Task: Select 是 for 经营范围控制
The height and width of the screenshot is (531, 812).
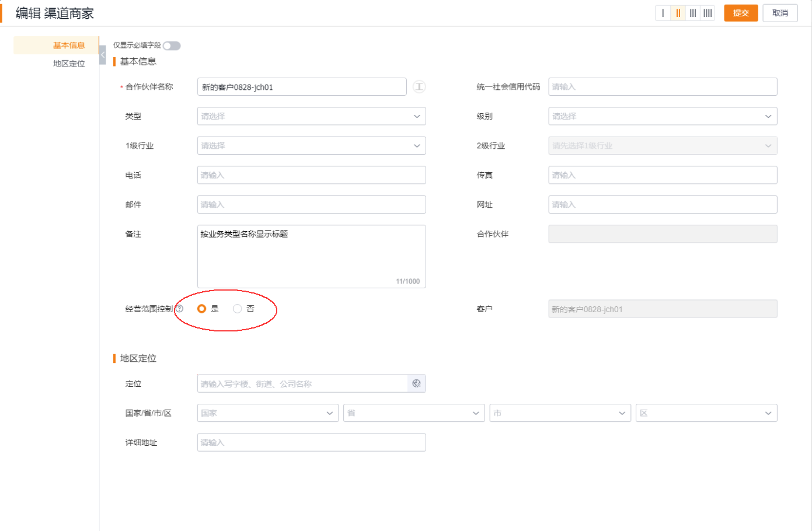Action: pos(202,309)
